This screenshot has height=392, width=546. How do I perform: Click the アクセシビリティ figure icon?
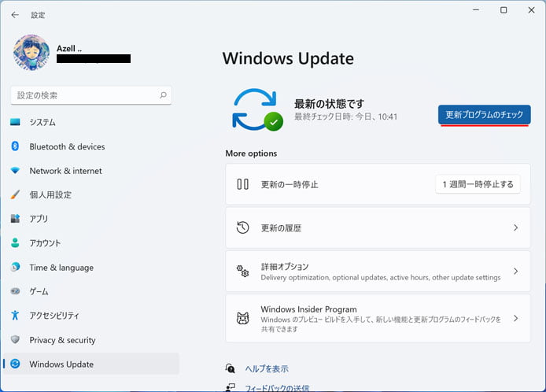pyautogui.click(x=15, y=315)
